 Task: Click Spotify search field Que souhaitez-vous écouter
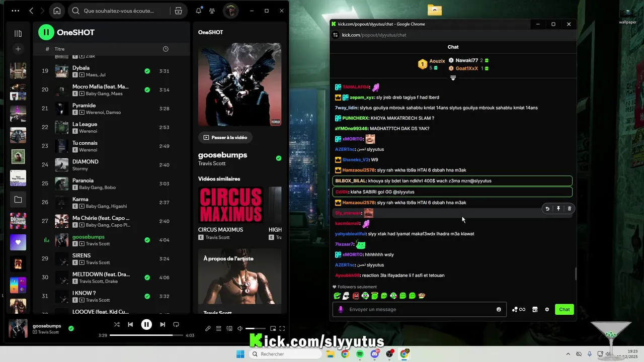[120, 11]
